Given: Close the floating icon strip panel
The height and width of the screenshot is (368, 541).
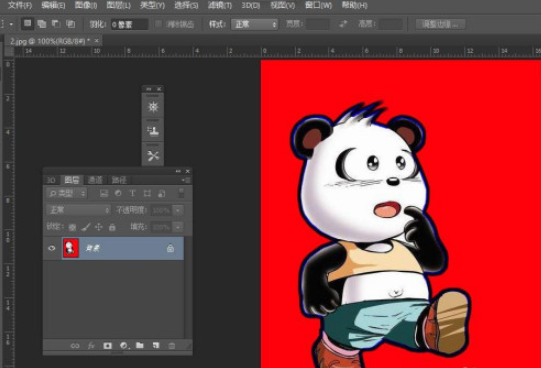Looking at the screenshot, I should click(159, 89).
